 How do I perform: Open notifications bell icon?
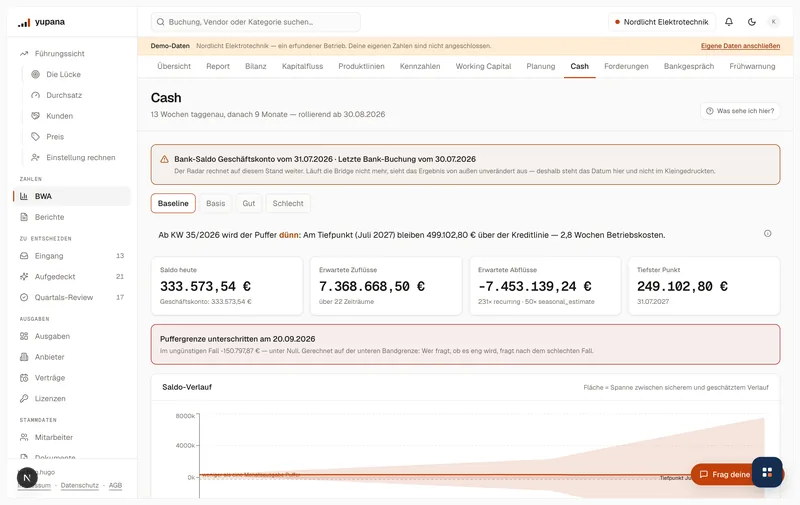pos(729,22)
